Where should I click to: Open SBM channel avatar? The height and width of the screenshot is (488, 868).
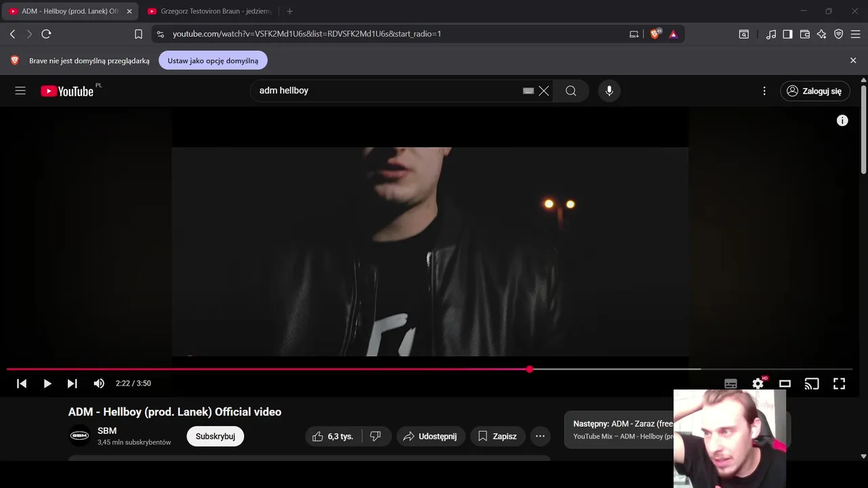(x=79, y=436)
